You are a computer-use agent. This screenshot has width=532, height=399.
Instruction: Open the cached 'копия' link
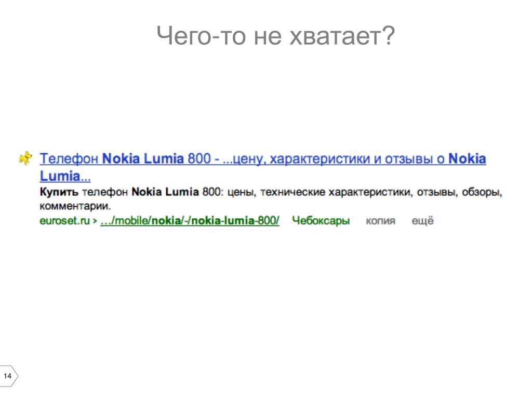tap(380, 221)
